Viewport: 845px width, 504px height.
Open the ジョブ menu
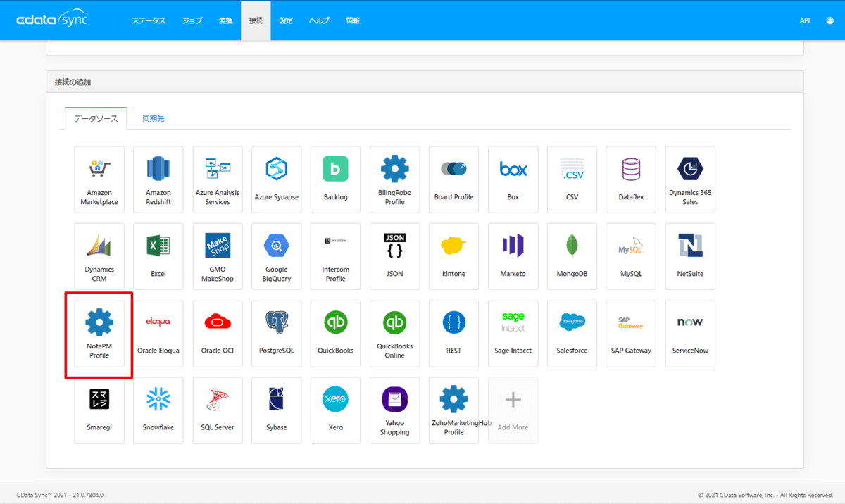coord(192,20)
